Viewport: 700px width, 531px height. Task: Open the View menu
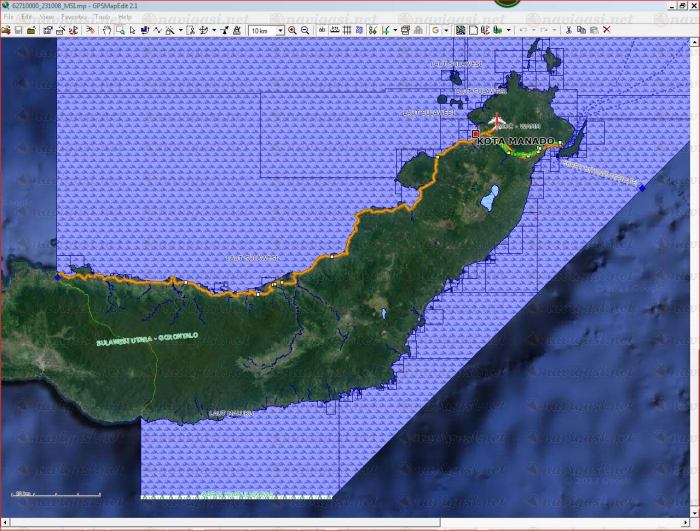[47, 17]
